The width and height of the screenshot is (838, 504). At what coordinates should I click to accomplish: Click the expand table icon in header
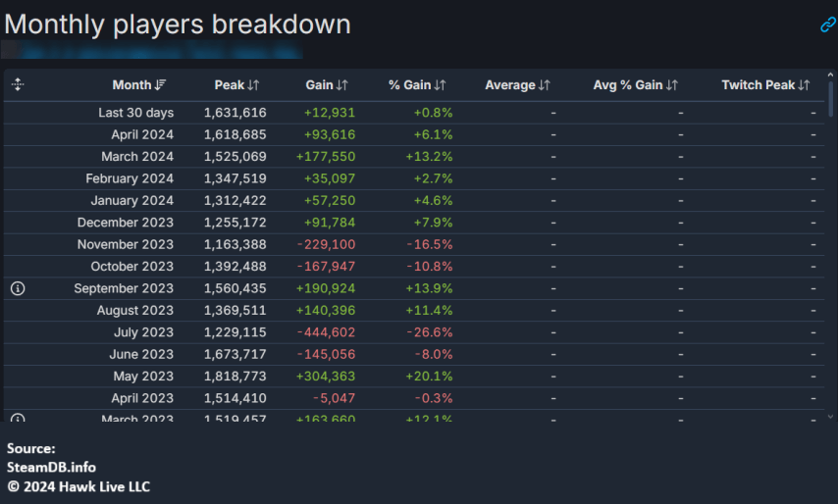[18, 85]
